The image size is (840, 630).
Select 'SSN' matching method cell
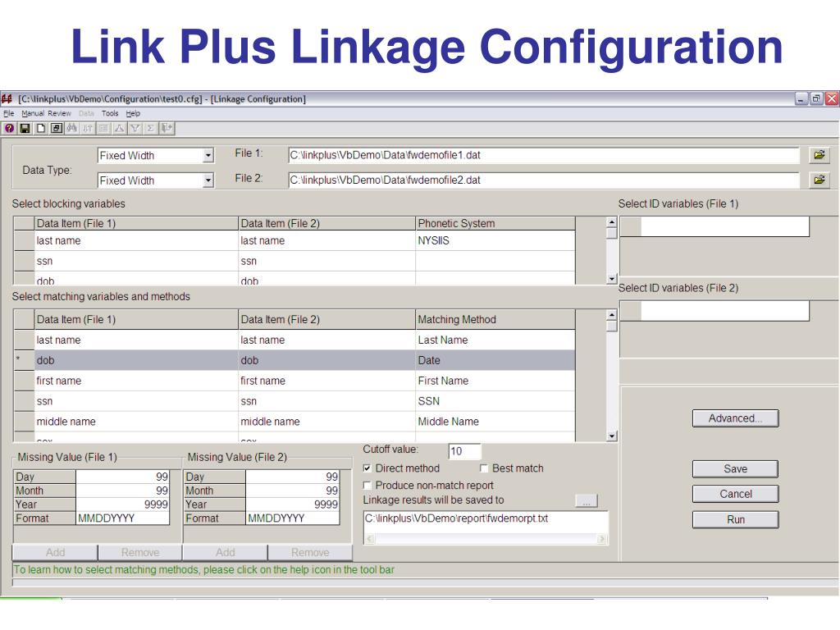[495, 400]
